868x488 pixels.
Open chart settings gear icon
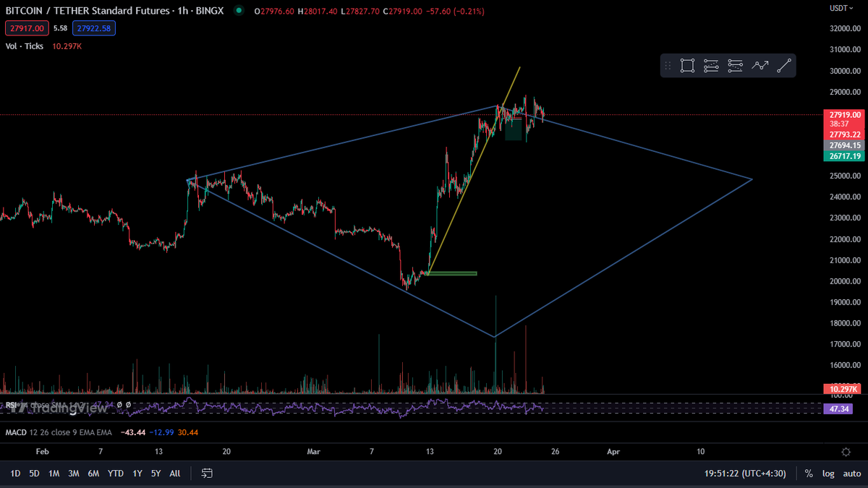(846, 452)
